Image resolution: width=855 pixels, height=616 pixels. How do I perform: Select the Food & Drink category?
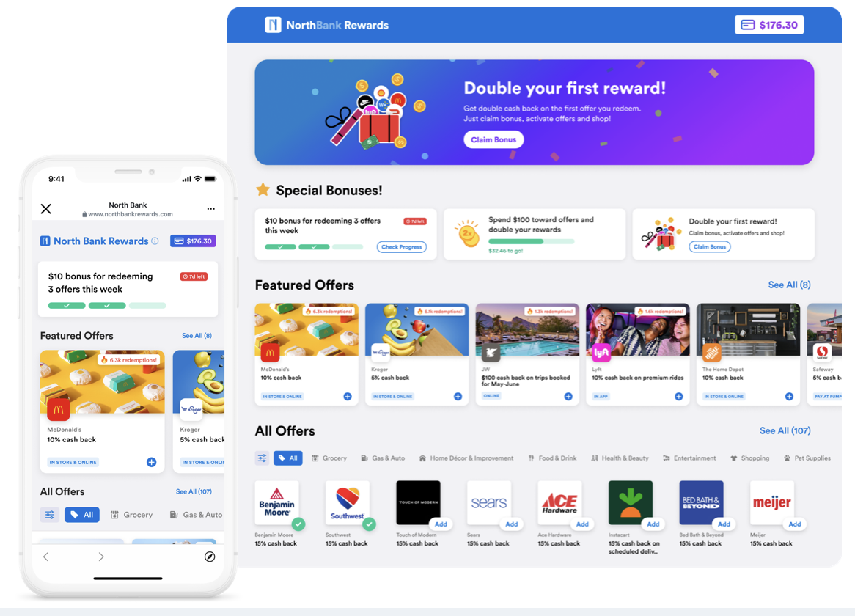(x=552, y=458)
